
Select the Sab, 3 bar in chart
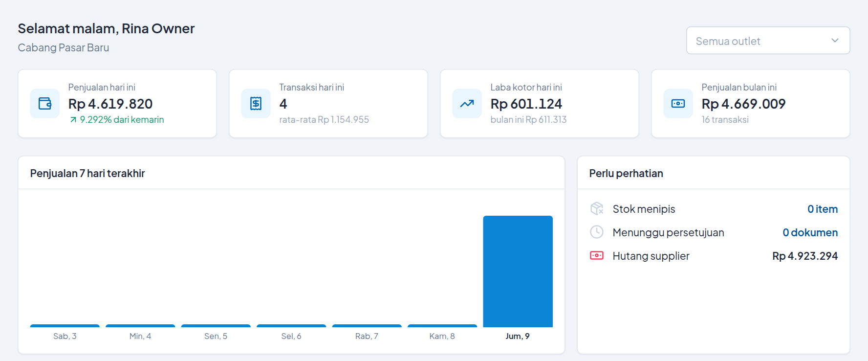click(65, 326)
